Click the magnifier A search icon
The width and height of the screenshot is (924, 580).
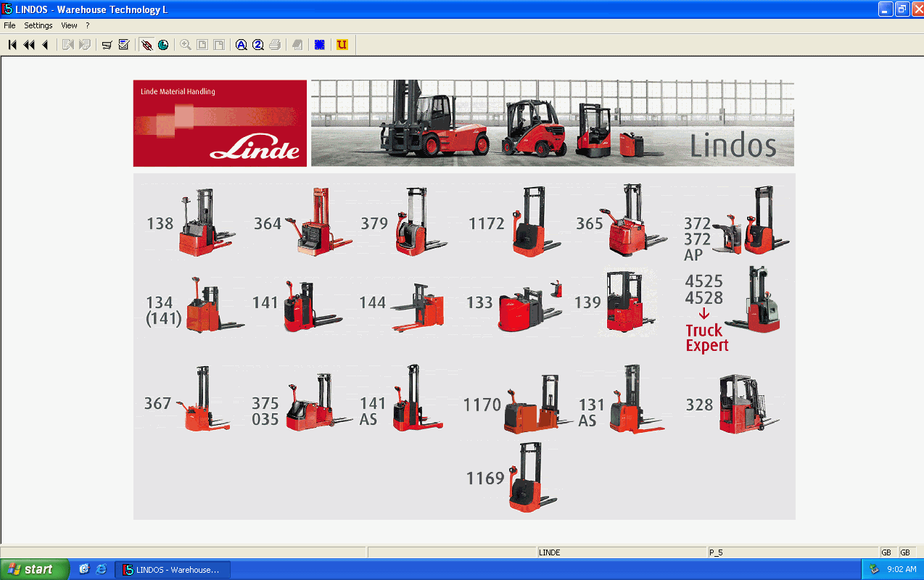coord(242,45)
